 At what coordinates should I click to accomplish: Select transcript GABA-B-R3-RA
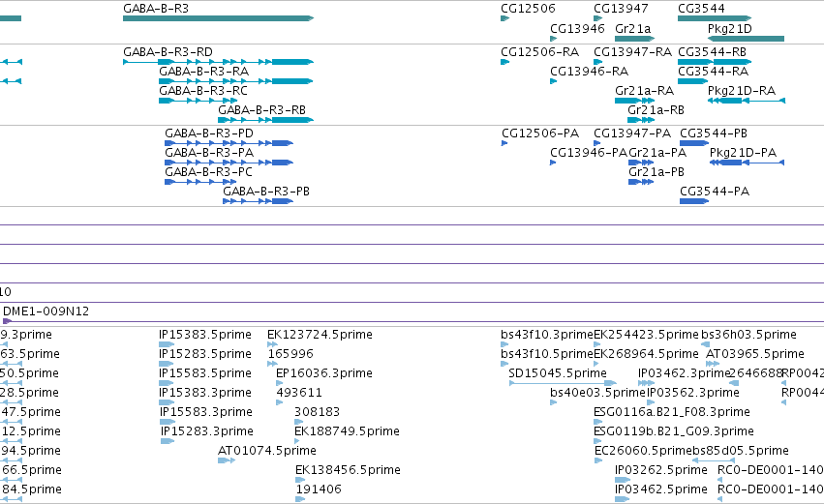[236, 81]
